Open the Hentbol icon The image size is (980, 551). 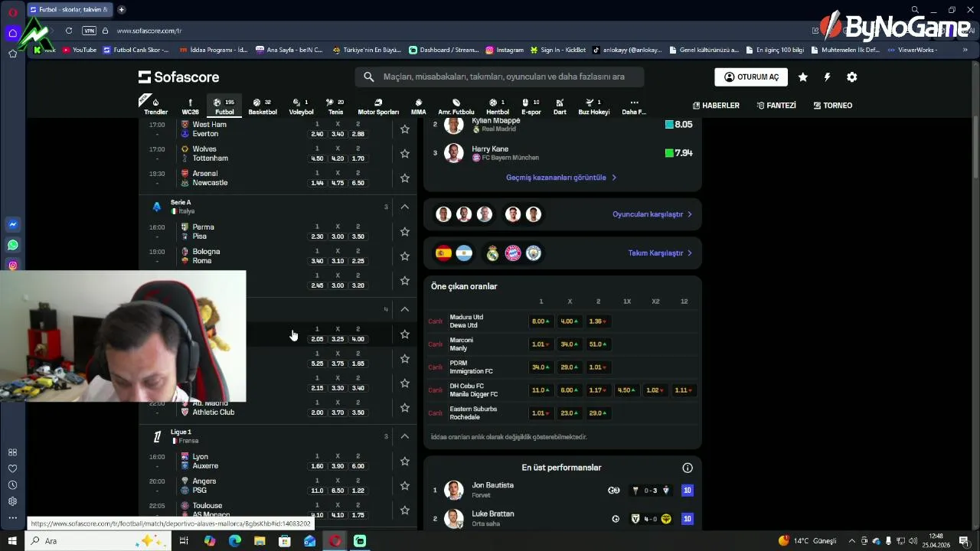click(493, 103)
